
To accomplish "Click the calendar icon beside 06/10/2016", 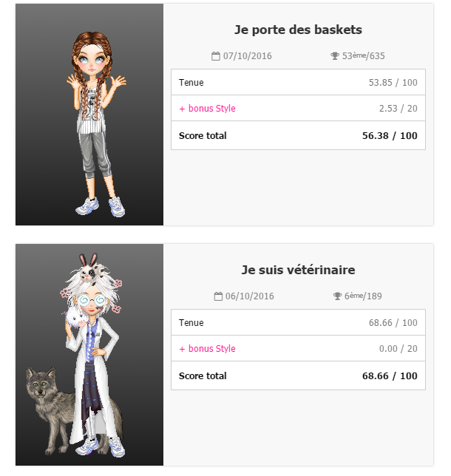I will (x=218, y=296).
